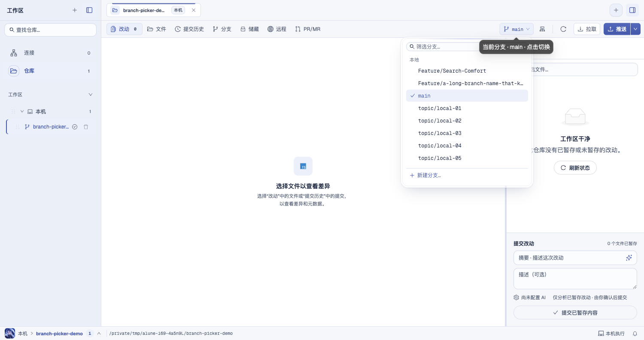The height and width of the screenshot is (340, 644).
Task: Click the refresh icon in the toolbar
Action: (563, 29)
